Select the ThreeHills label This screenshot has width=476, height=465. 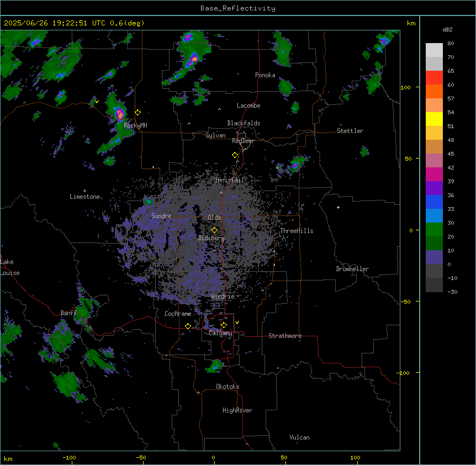coord(297,231)
